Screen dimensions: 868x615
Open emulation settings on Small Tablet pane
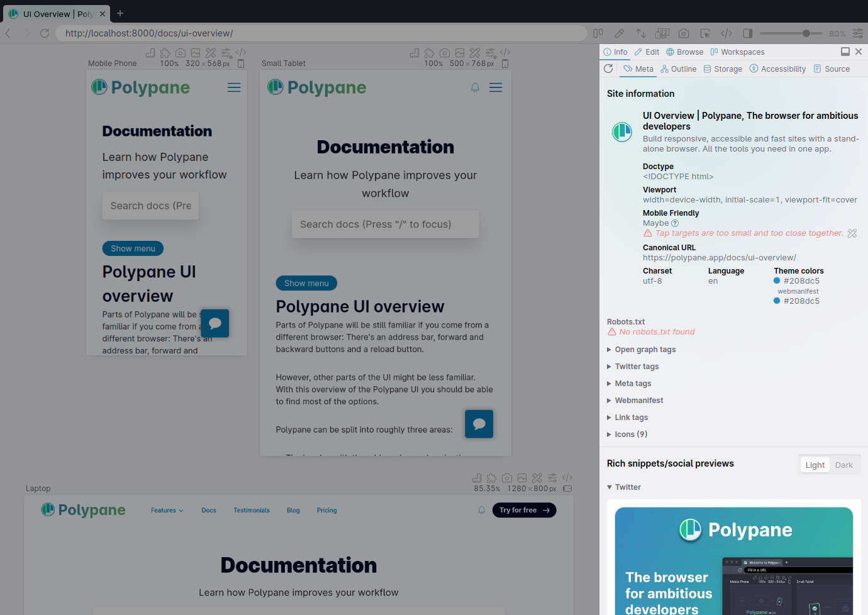point(490,53)
